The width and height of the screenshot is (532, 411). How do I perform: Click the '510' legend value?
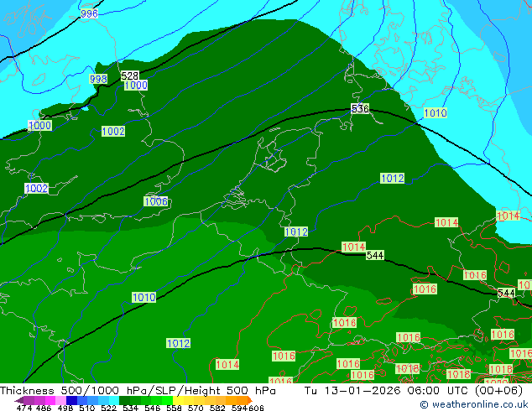coord(86,408)
